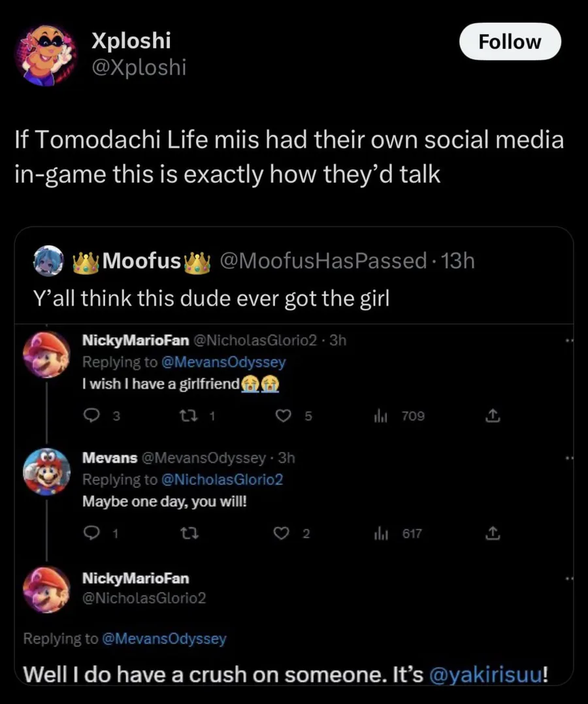Like the "Maybe one day, you will!" tweet

[x=282, y=534]
